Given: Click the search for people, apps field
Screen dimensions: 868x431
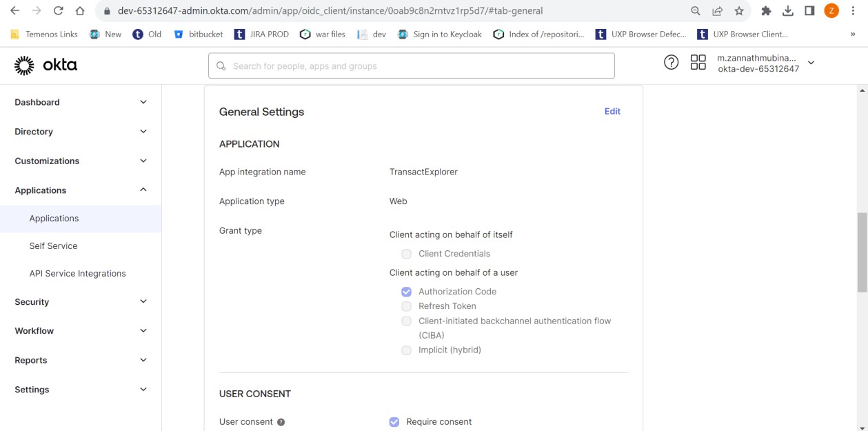Looking at the screenshot, I should (411, 66).
